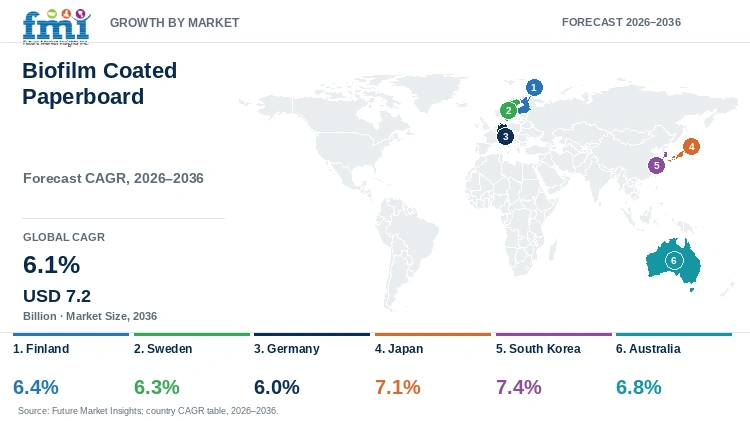Screen dimensions: 750x421
Task: Click the FMI logo
Action: pyautogui.click(x=56, y=27)
